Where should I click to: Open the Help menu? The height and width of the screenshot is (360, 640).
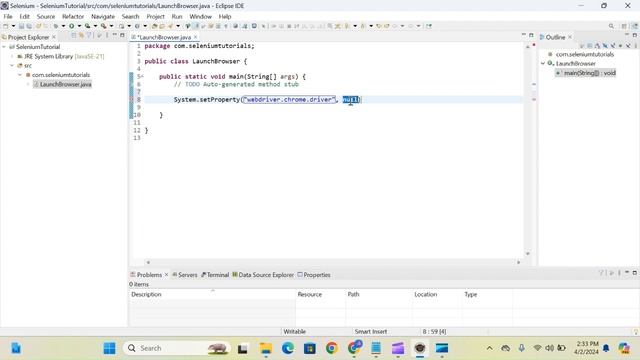pos(225,16)
